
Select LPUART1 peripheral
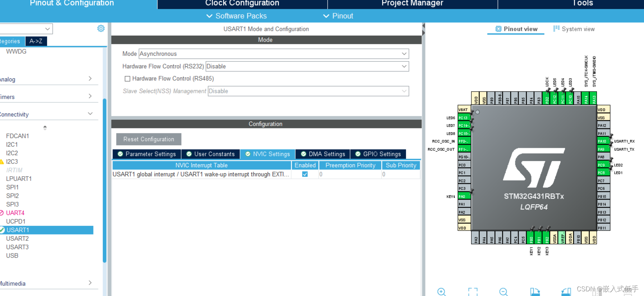(x=19, y=179)
